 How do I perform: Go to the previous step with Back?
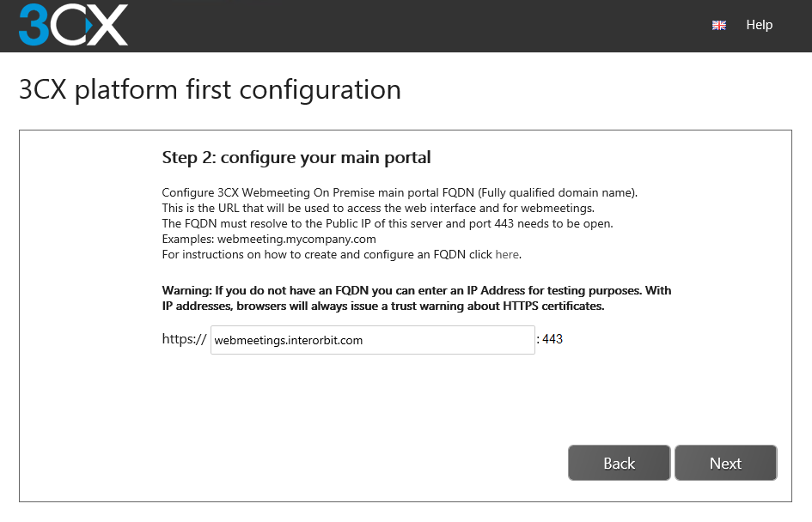(x=619, y=463)
